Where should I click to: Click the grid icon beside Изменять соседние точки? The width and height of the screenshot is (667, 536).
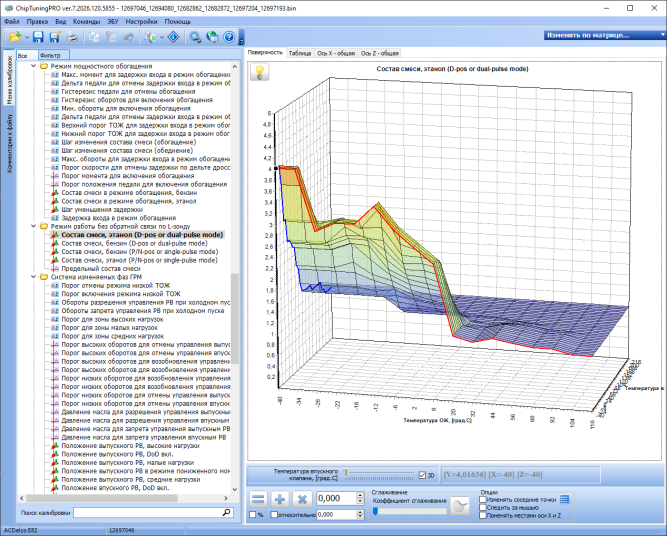click(564, 499)
